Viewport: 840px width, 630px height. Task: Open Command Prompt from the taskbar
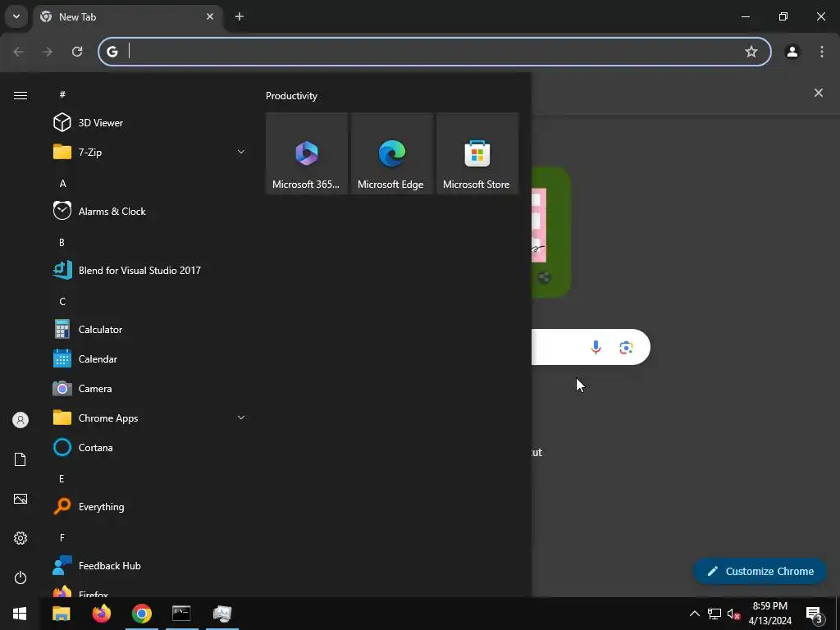pos(181,614)
